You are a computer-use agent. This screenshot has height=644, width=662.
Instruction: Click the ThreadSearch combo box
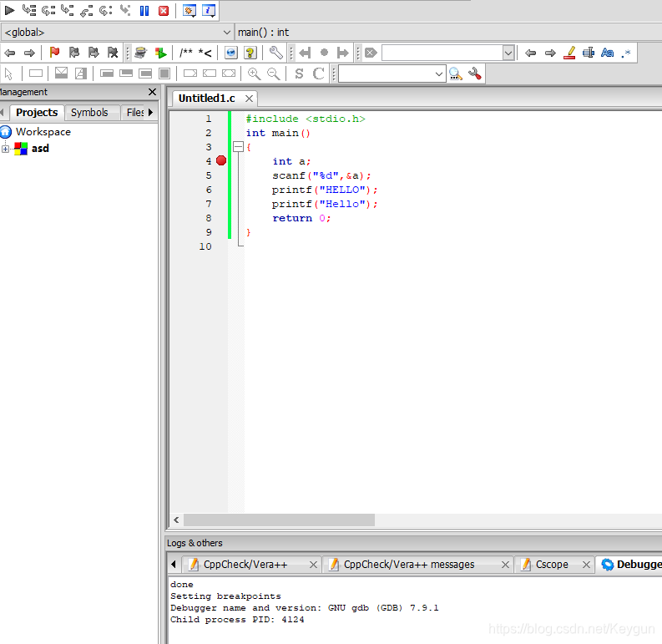pos(392,74)
